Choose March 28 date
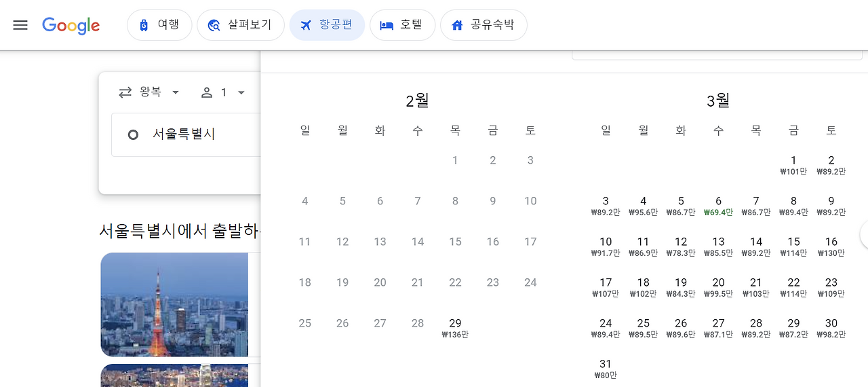The image size is (868, 387). [x=756, y=328]
